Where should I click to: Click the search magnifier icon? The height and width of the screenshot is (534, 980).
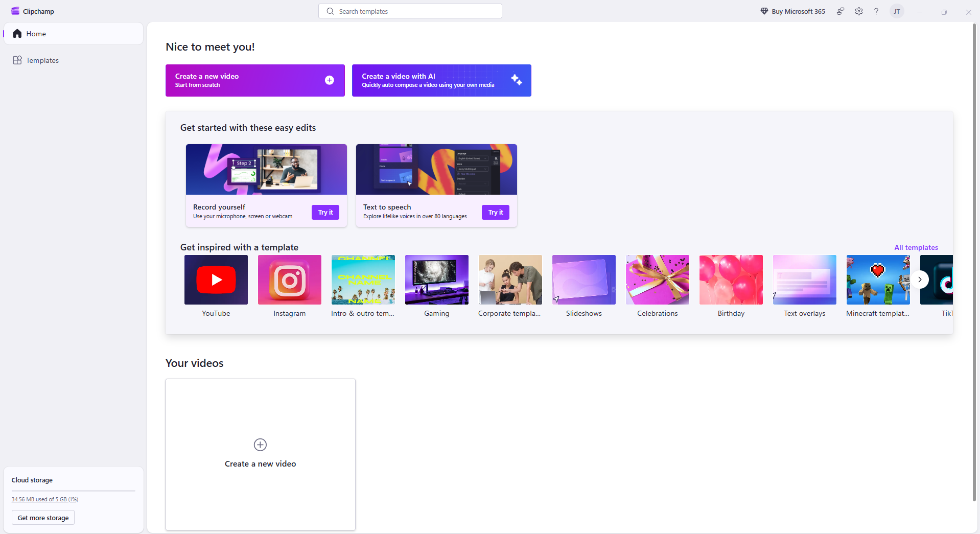tap(330, 11)
